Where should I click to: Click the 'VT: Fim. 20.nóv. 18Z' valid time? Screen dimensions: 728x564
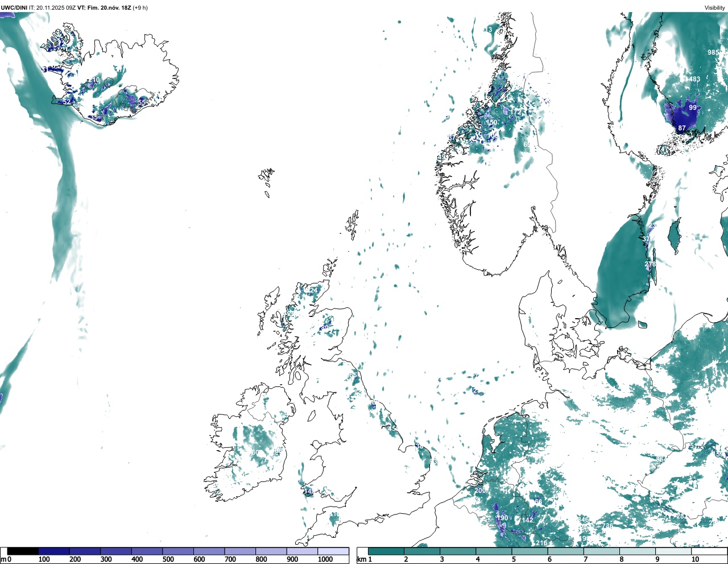click(104, 7)
